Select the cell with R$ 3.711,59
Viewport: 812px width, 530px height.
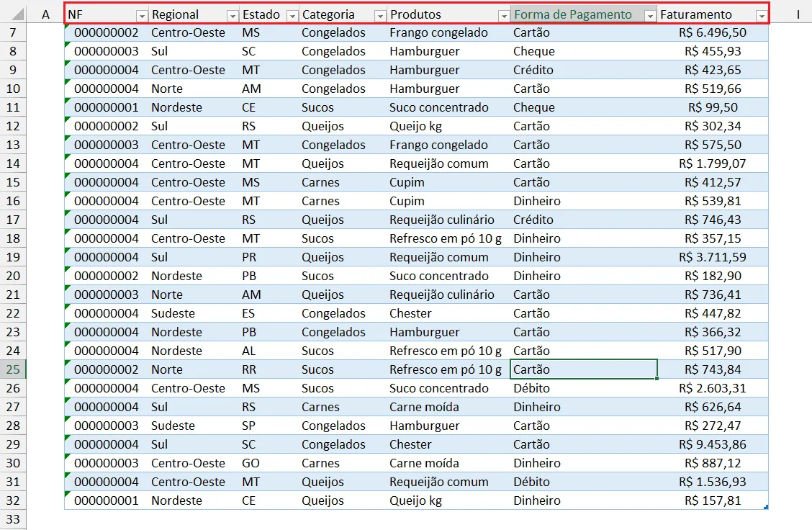pos(713,257)
